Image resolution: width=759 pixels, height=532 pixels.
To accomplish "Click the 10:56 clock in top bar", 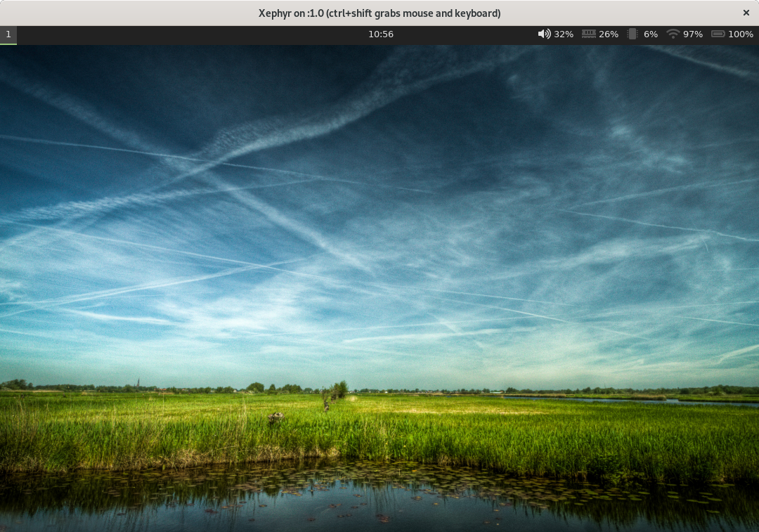I will (x=381, y=34).
